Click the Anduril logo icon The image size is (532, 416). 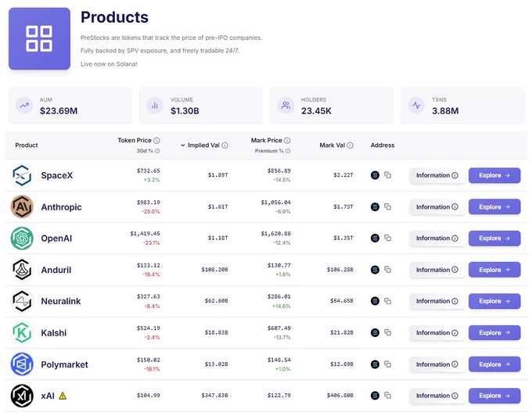click(x=22, y=270)
